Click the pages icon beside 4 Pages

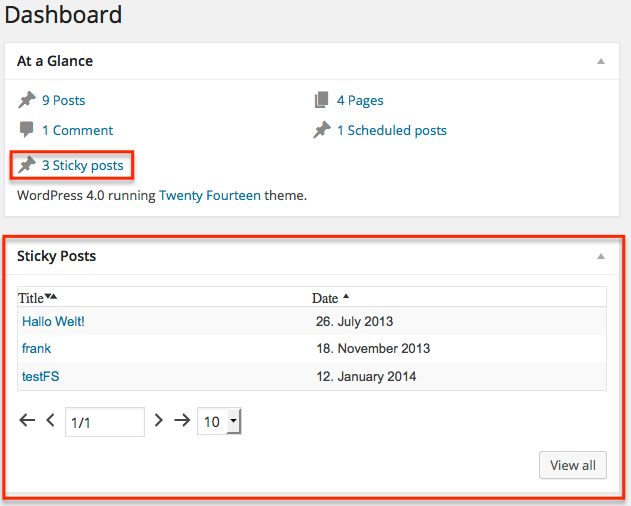pos(321,100)
